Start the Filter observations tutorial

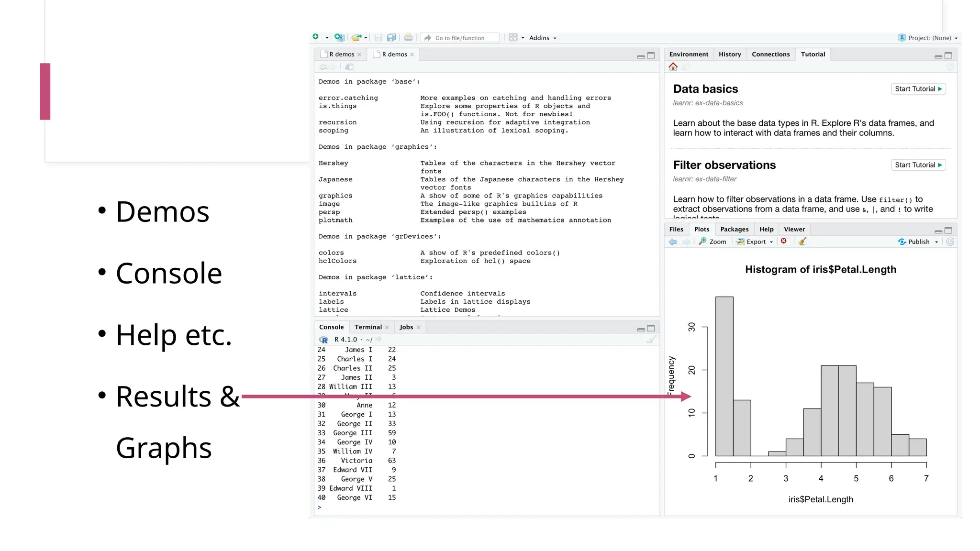coord(918,165)
